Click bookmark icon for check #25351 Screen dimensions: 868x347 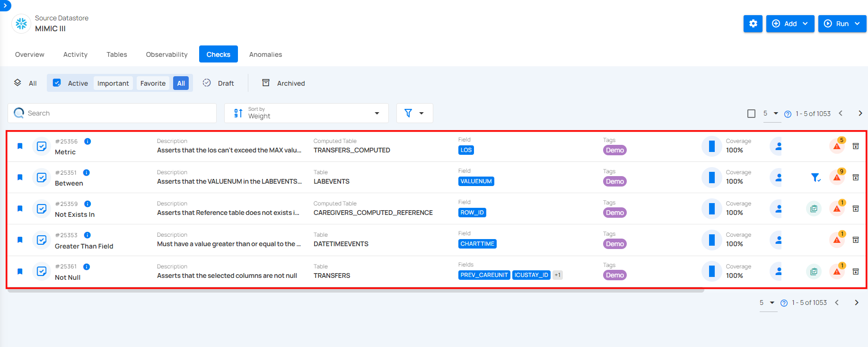pyautogui.click(x=20, y=178)
